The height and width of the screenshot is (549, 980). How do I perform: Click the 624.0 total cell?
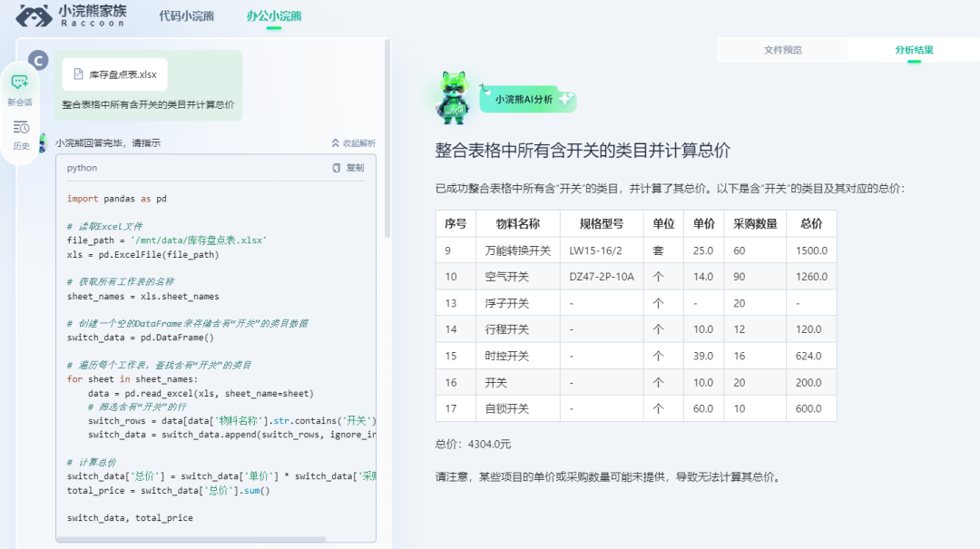coord(811,356)
